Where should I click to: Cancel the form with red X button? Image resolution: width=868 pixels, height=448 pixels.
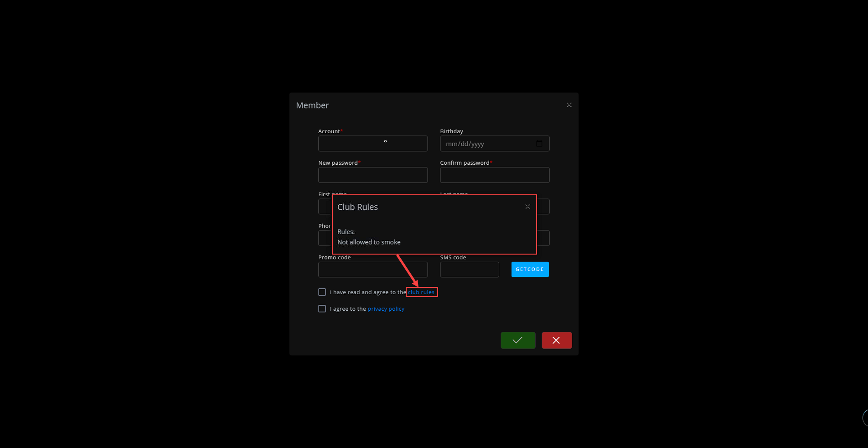click(x=556, y=340)
